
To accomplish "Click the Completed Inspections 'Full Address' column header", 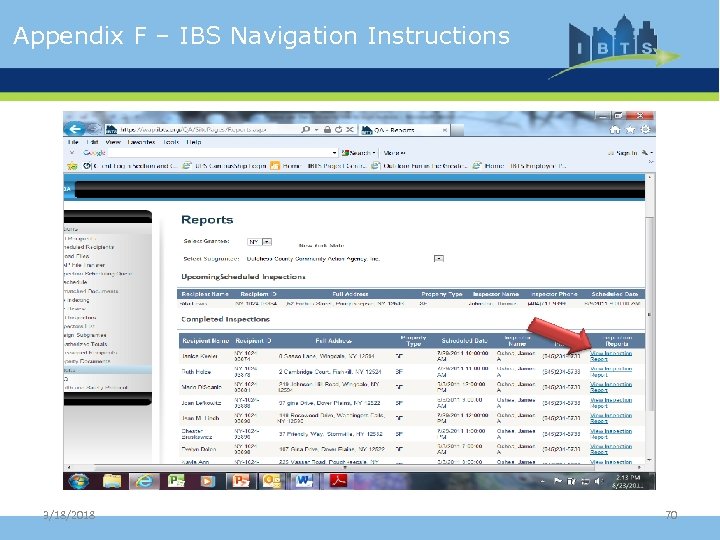I will (x=333, y=341).
